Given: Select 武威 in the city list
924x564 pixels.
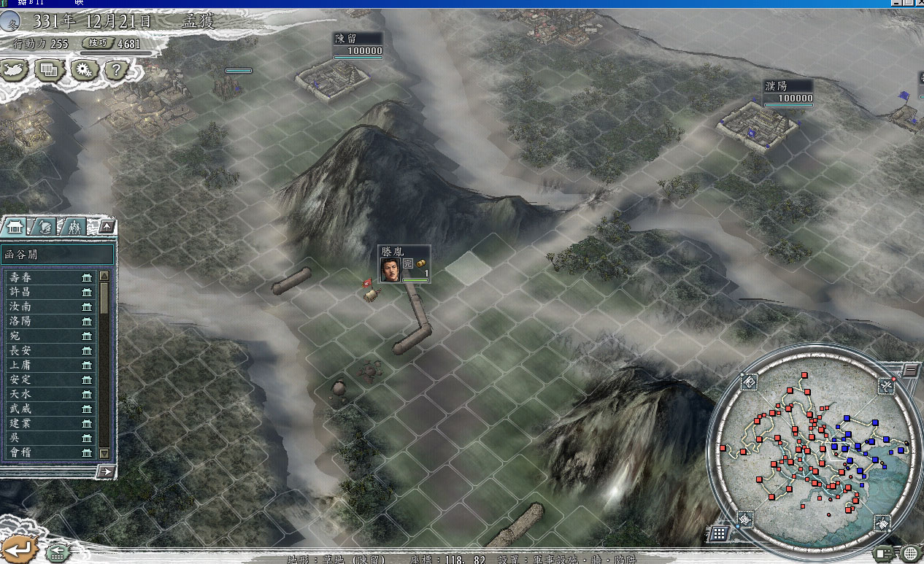Looking at the screenshot, I should pos(50,409).
